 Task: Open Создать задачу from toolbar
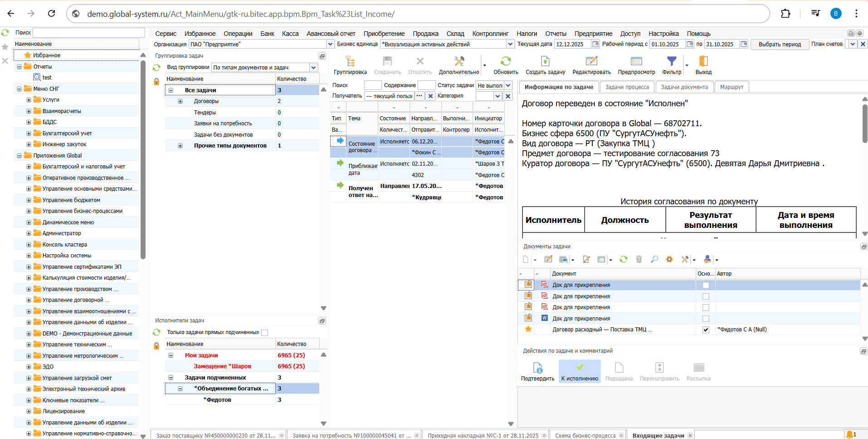pos(545,61)
